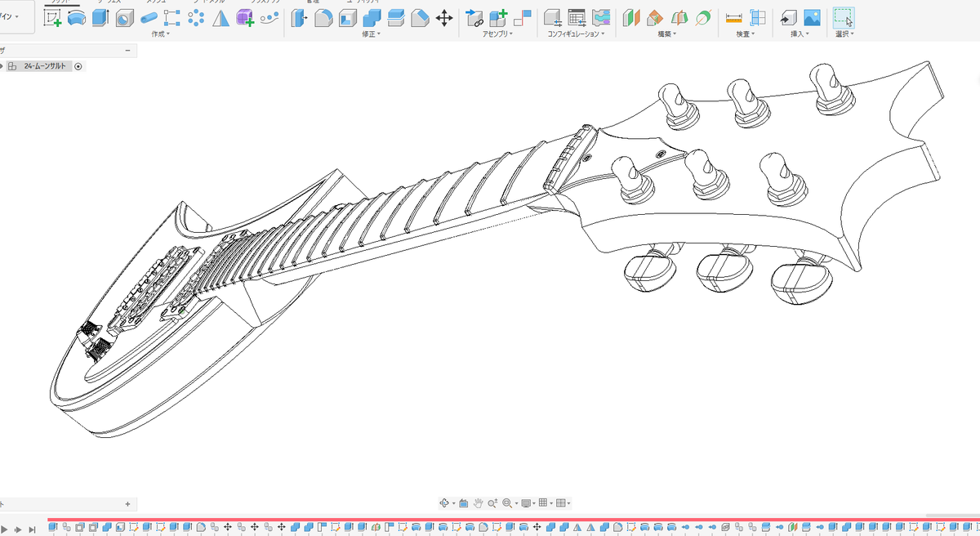Jump to the end of the timeline

coord(32,530)
